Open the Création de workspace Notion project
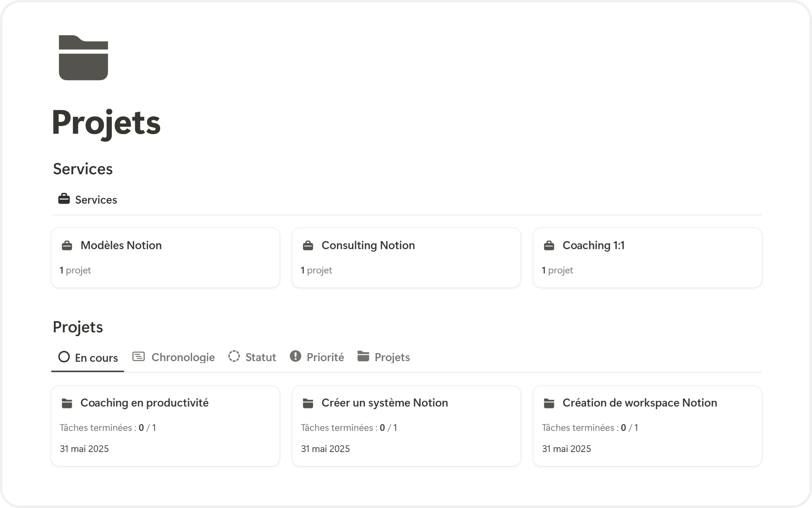812x508 pixels. pyautogui.click(x=640, y=403)
